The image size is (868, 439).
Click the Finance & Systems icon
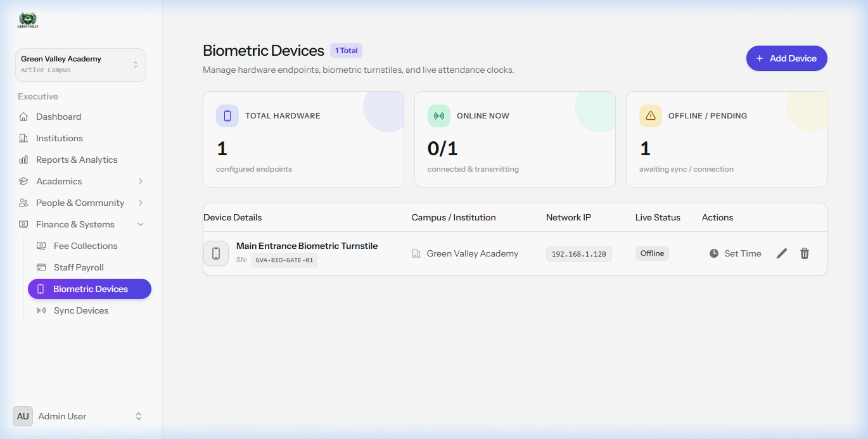[23, 224]
